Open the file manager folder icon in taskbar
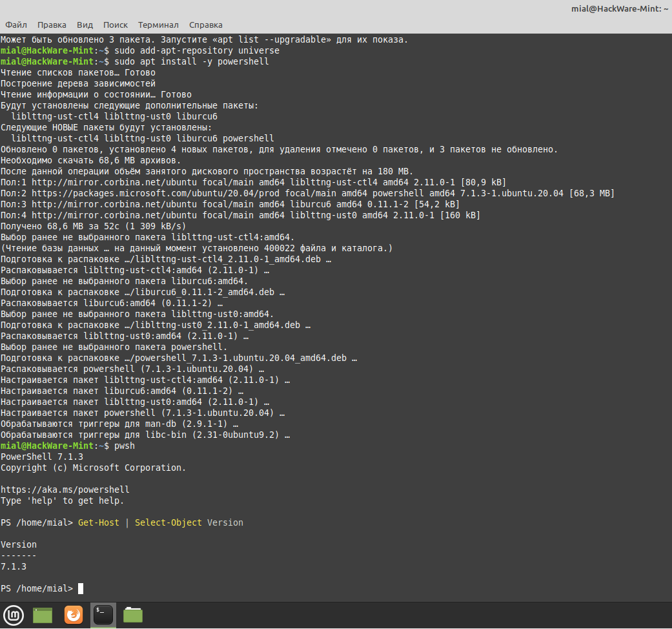The width and height of the screenshot is (672, 629). coord(133,615)
